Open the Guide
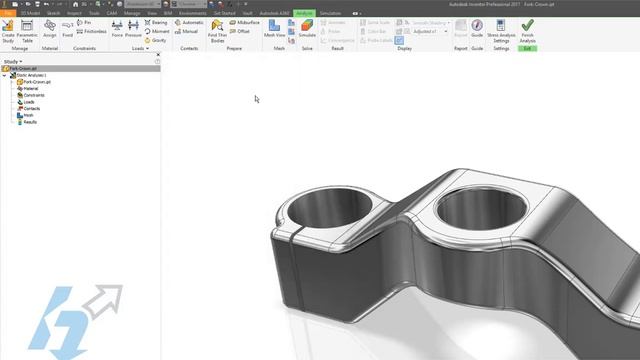 477,29
